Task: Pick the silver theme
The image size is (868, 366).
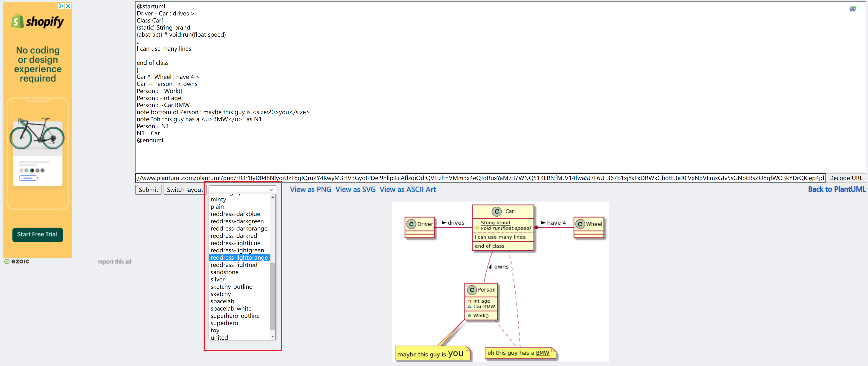Action: click(217, 279)
